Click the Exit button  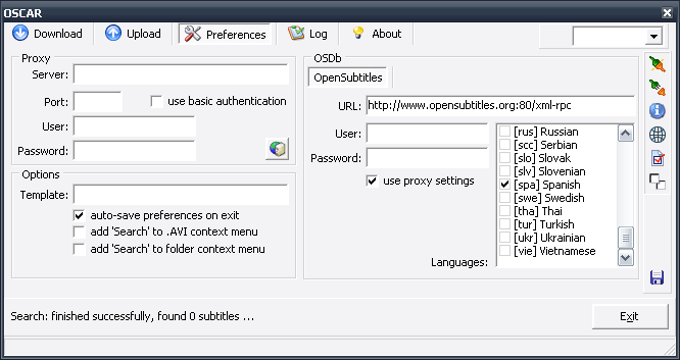coord(630,317)
